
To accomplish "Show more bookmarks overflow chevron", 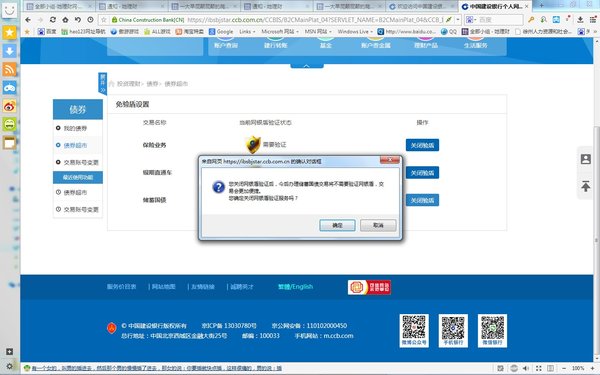I will [x=595, y=32].
